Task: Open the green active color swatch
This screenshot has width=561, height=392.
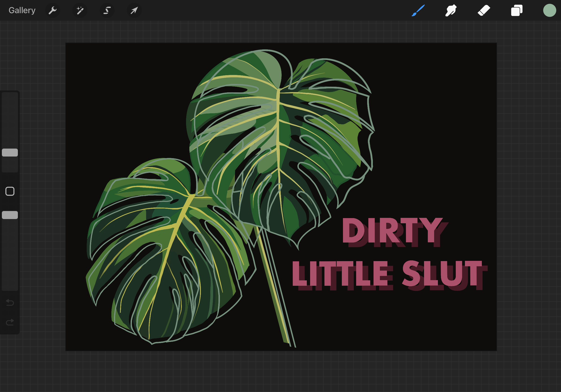Action: (549, 11)
